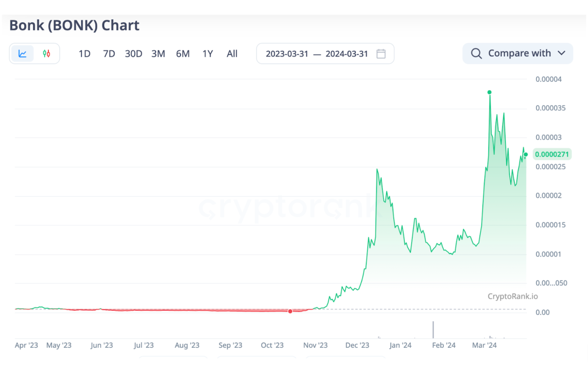The width and height of the screenshot is (588, 375).
Task: Click the 0.00003 axis label
Action: pyautogui.click(x=548, y=137)
